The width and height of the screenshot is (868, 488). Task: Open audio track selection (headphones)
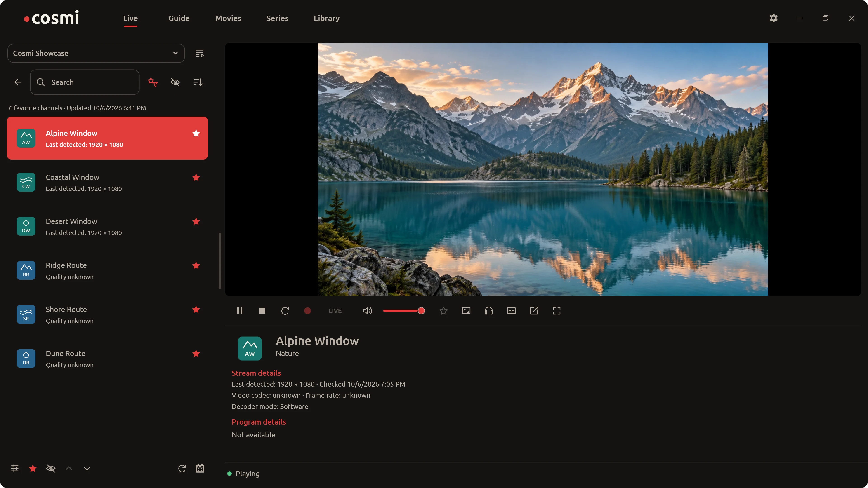click(488, 310)
